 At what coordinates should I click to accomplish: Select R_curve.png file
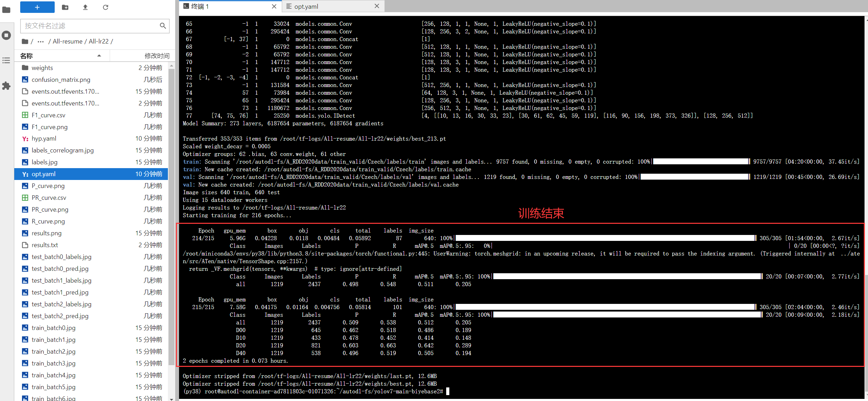[91, 221]
